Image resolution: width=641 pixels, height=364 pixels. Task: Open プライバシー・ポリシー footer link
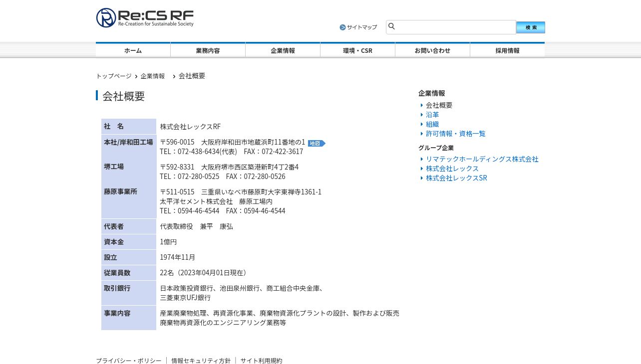[x=129, y=361]
